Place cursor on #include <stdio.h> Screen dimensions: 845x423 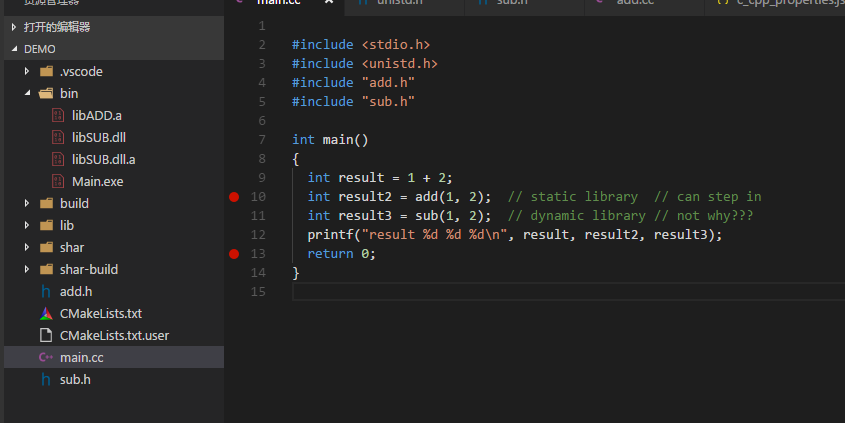[361, 45]
